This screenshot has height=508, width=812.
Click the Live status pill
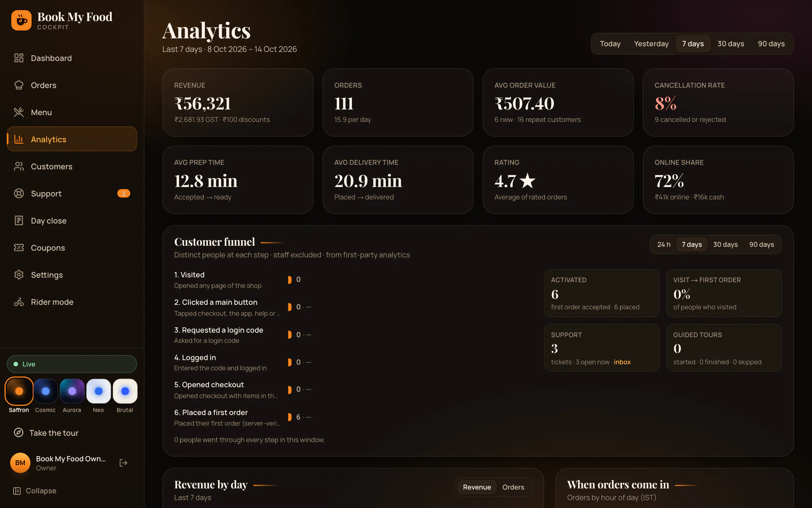[x=72, y=364]
